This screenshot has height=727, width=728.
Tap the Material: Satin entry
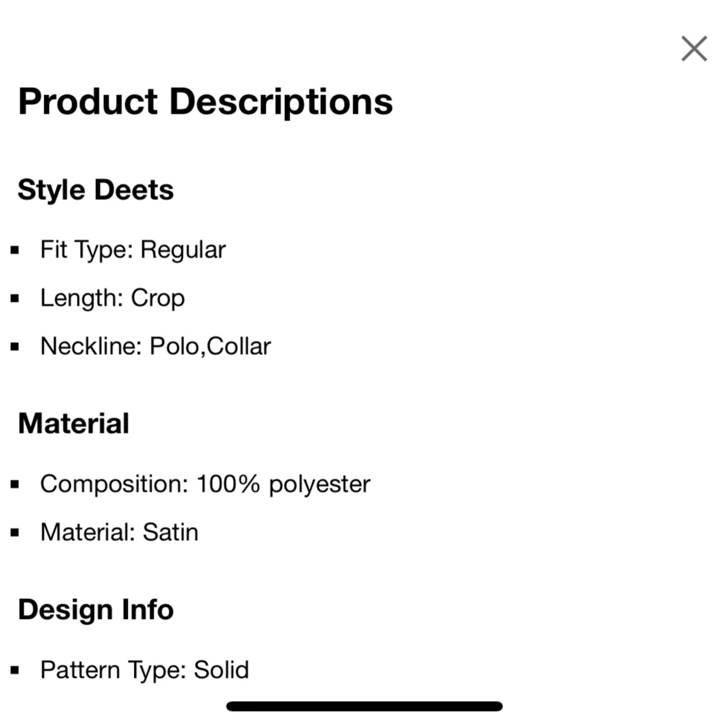tap(119, 532)
